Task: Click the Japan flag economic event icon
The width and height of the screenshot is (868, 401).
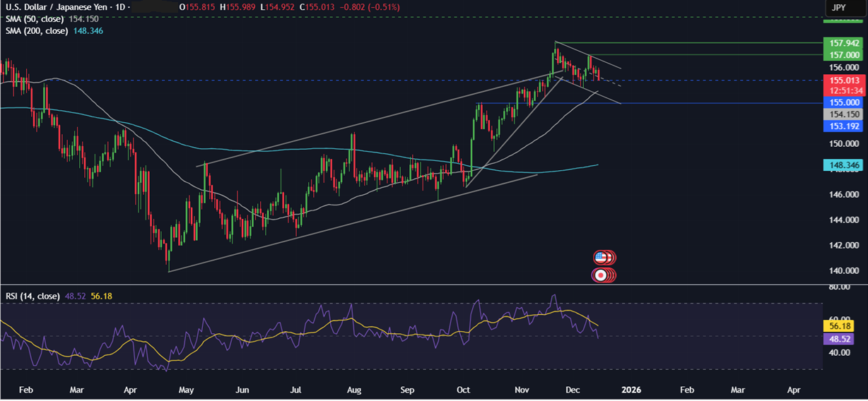Action: tap(601, 275)
